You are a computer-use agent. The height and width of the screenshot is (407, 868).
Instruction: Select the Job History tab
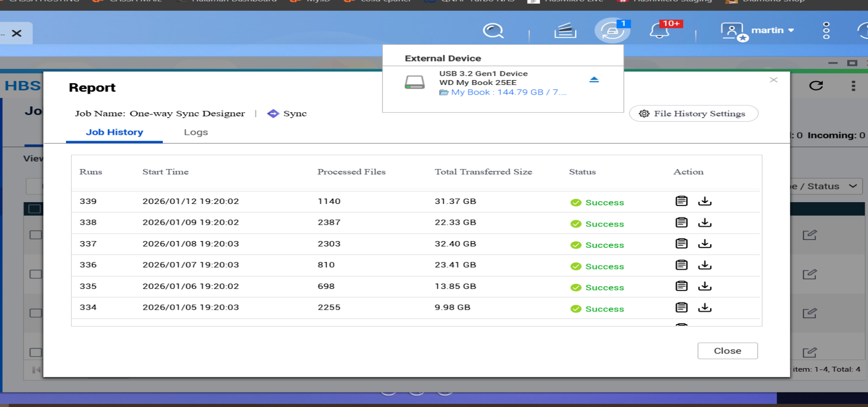pos(114,133)
